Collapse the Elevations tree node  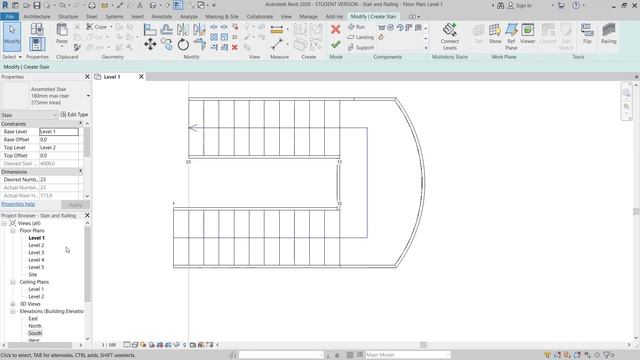pos(13,311)
